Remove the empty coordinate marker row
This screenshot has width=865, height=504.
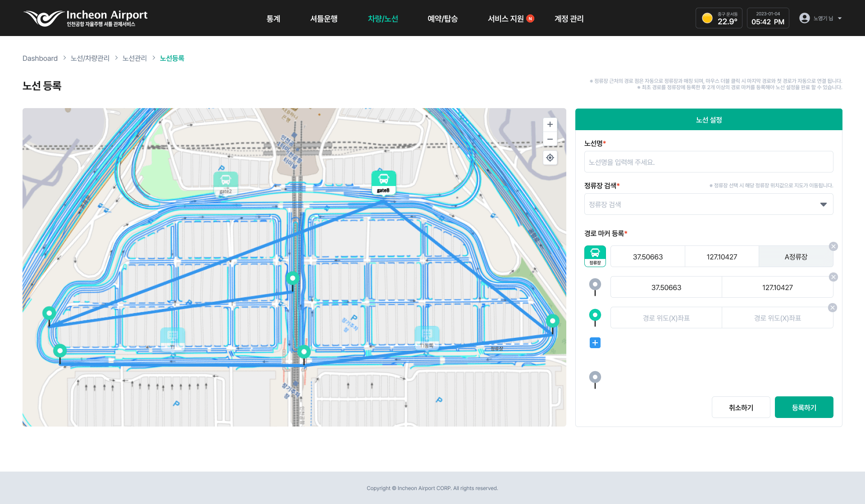click(x=832, y=308)
